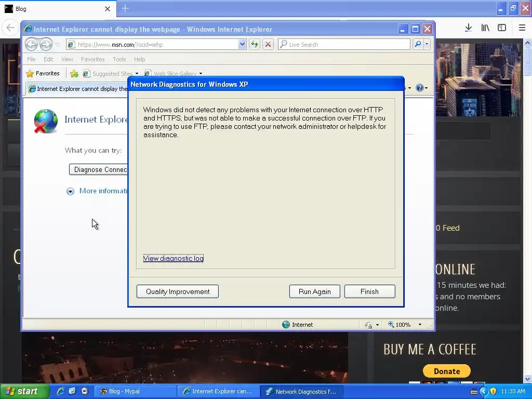Open the 100% zoom level dropdown

420,324
